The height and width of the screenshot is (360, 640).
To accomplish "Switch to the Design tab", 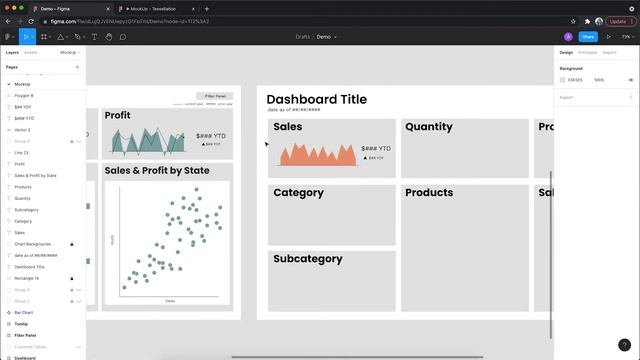I will click(566, 53).
